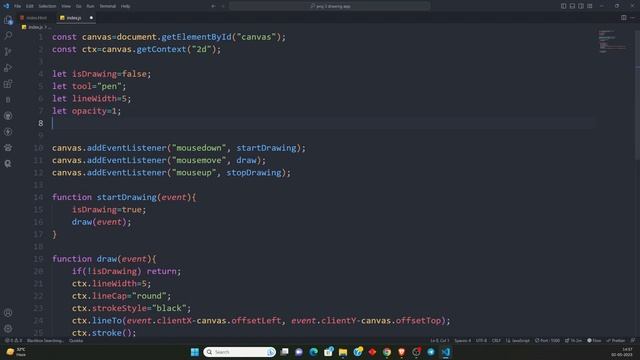The height and width of the screenshot is (360, 640).
Task: Open Microsoft Edge from taskbar
Action: click(x=313, y=352)
